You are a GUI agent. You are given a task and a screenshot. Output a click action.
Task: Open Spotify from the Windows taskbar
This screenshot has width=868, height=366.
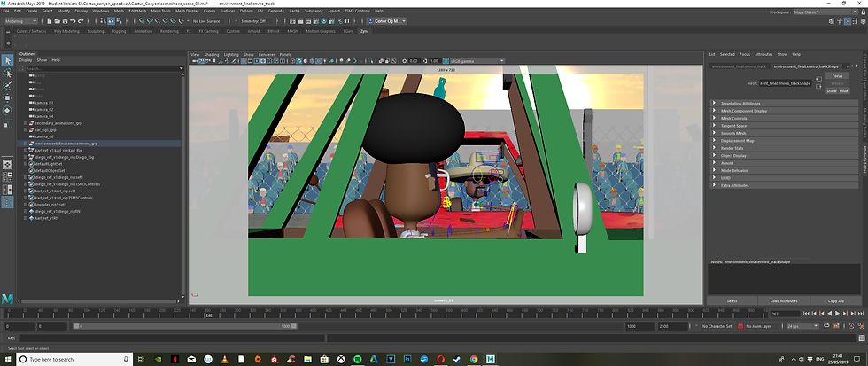[x=357, y=359]
